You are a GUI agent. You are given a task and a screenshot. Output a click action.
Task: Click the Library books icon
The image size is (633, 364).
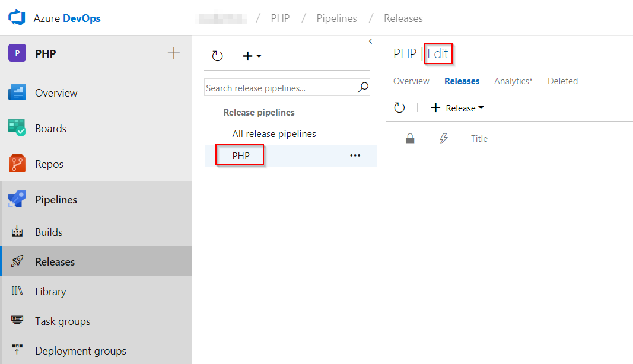click(x=17, y=290)
